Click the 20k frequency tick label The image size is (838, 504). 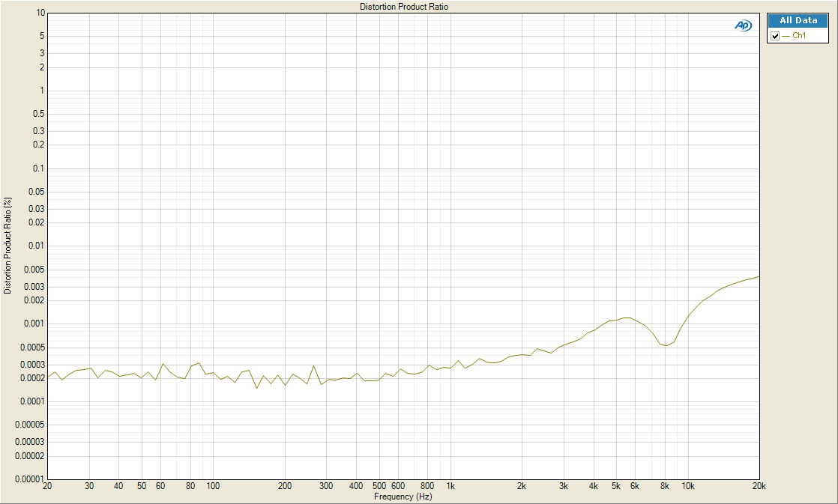759,486
